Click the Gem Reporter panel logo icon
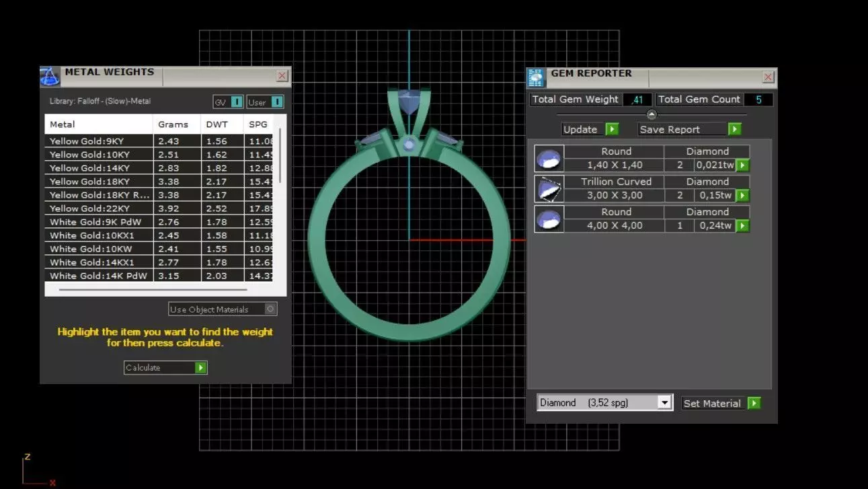The width and height of the screenshot is (868, 489). (x=536, y=77)
